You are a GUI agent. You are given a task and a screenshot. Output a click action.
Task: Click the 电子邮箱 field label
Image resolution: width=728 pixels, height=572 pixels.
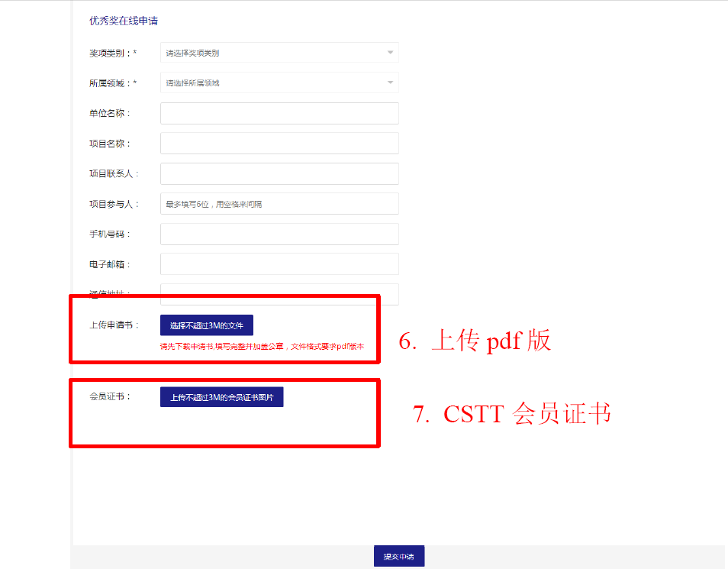pyautogui.click(x=110, y=264)
